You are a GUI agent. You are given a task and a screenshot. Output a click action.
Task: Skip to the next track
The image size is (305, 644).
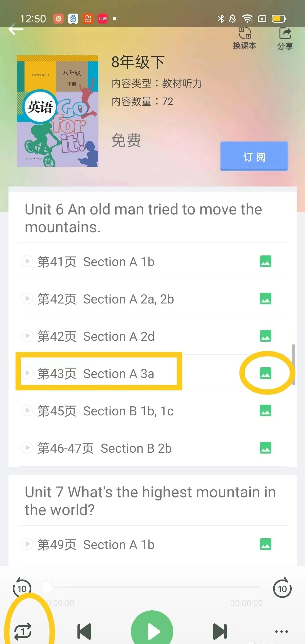pos(220,631)
